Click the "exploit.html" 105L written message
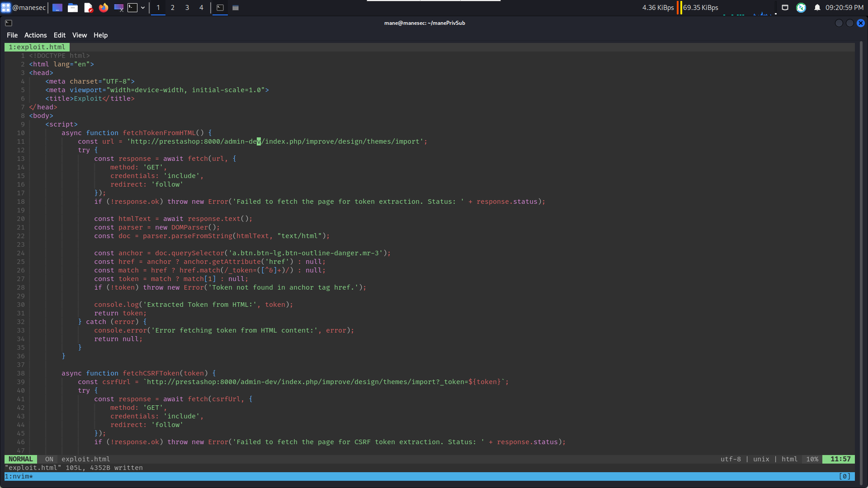The width and height of the screenshot is (868, 488). click(x=74, y=468)
